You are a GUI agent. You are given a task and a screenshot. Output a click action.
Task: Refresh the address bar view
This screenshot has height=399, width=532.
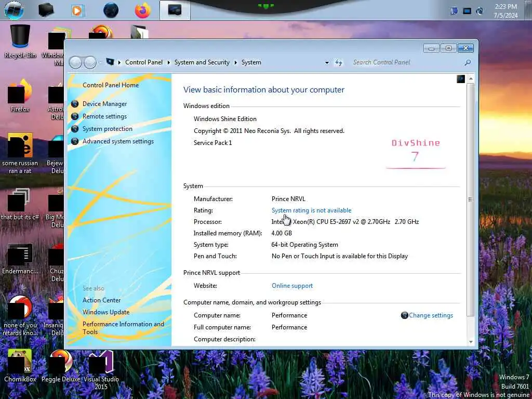coord(339,62)
